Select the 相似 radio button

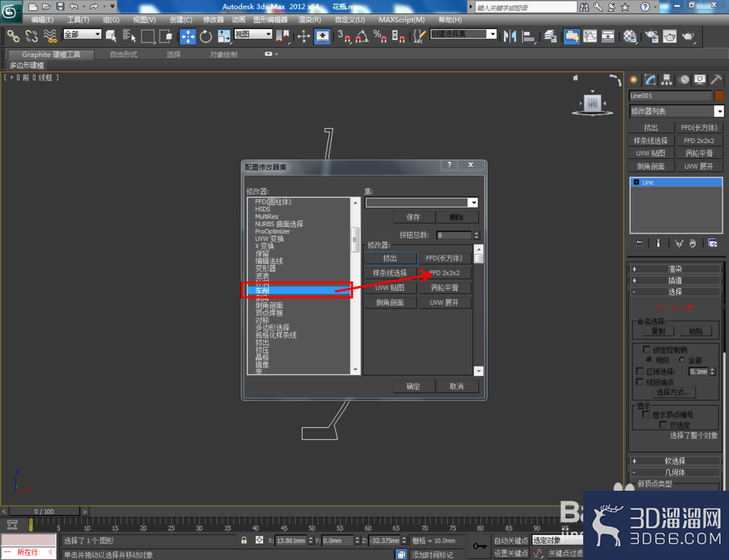click(649, 359)
